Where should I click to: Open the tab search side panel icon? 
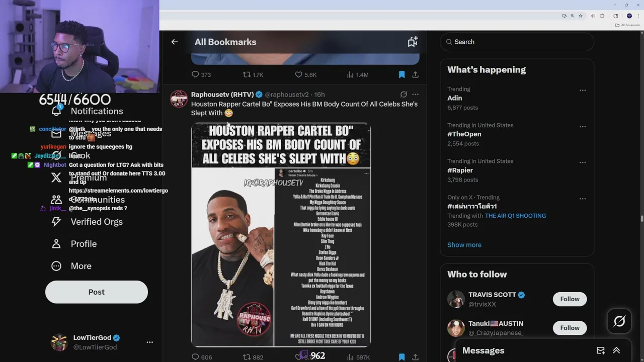point(616,16)
